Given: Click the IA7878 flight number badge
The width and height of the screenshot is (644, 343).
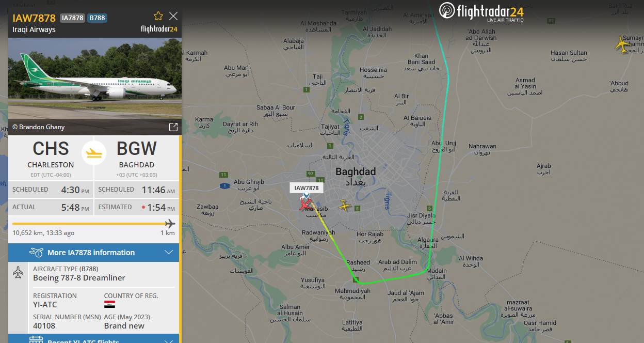Looking at the screenshot, I should click(x=72, y=18).
